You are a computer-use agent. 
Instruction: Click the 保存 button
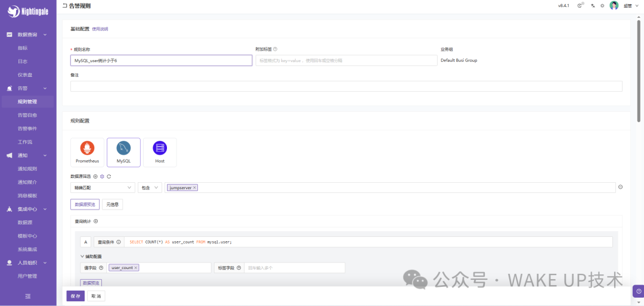pos(76,296)
